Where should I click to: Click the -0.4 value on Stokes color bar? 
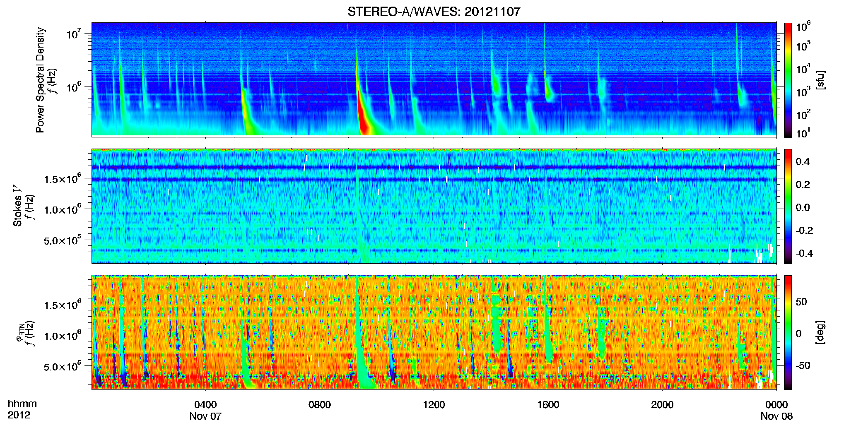(x=804, y=253)
